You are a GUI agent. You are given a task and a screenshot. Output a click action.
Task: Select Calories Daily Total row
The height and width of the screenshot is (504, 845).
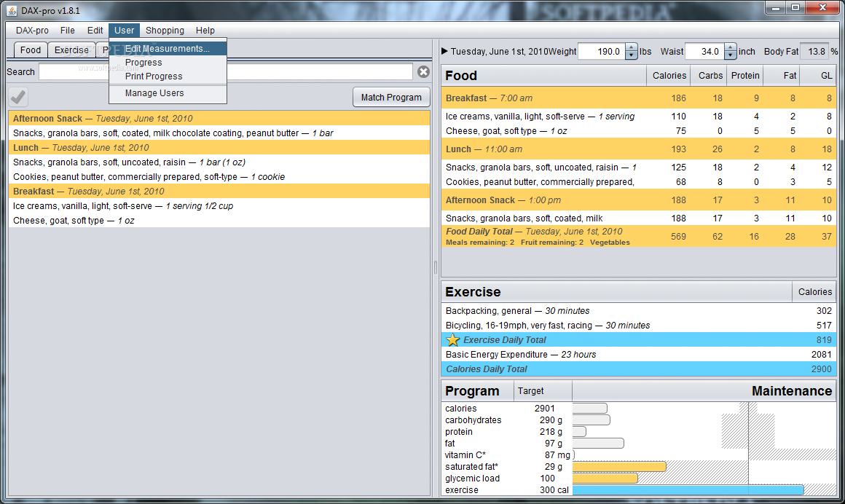639,369
